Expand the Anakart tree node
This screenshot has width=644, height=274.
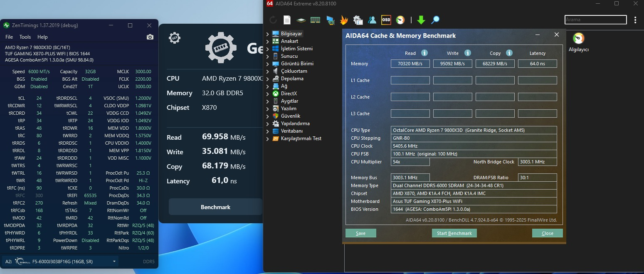point(268,41)
